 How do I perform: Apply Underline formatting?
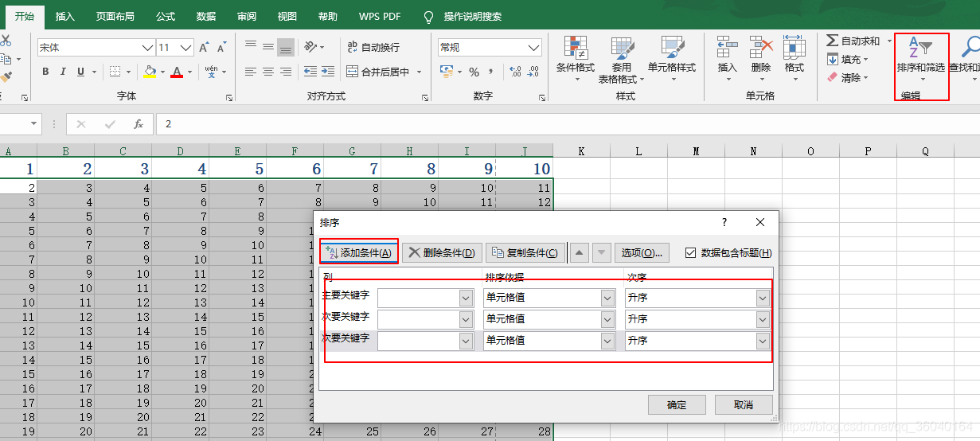click(81, 72)
